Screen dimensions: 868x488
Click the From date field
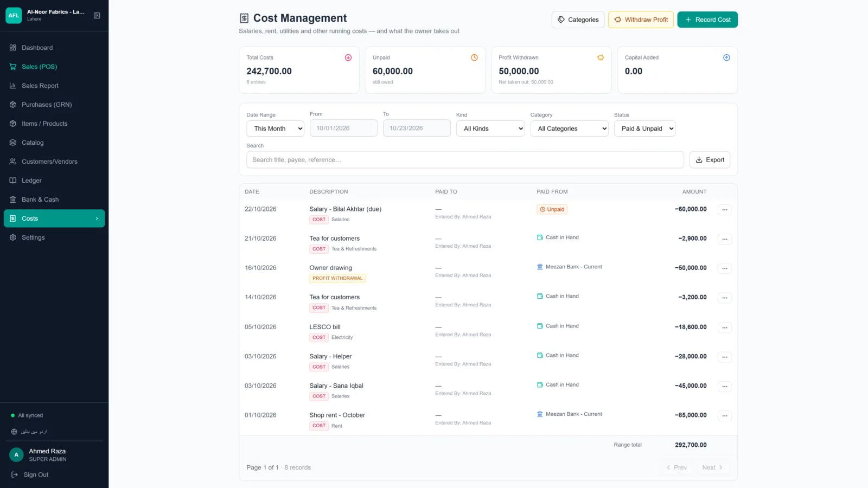point(343,128)
